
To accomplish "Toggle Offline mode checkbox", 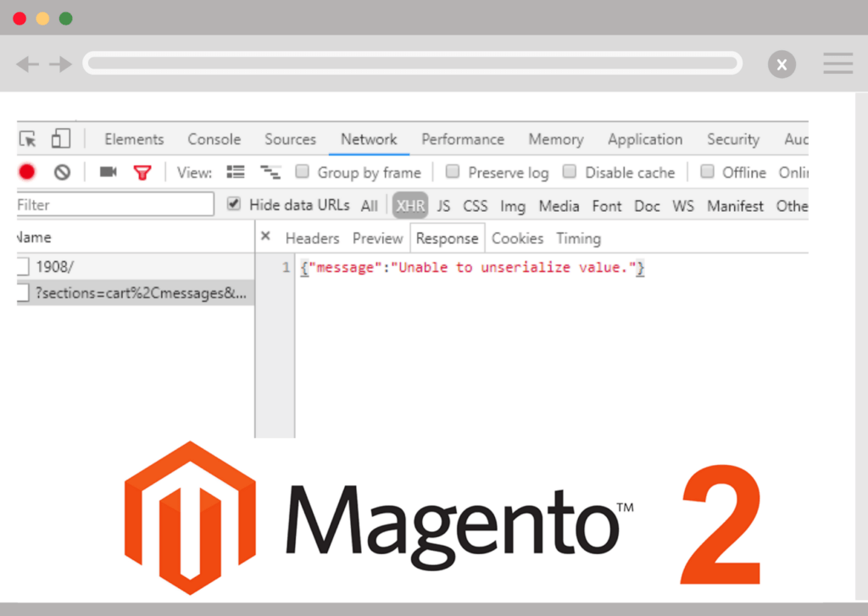I will tap(707, 172).
